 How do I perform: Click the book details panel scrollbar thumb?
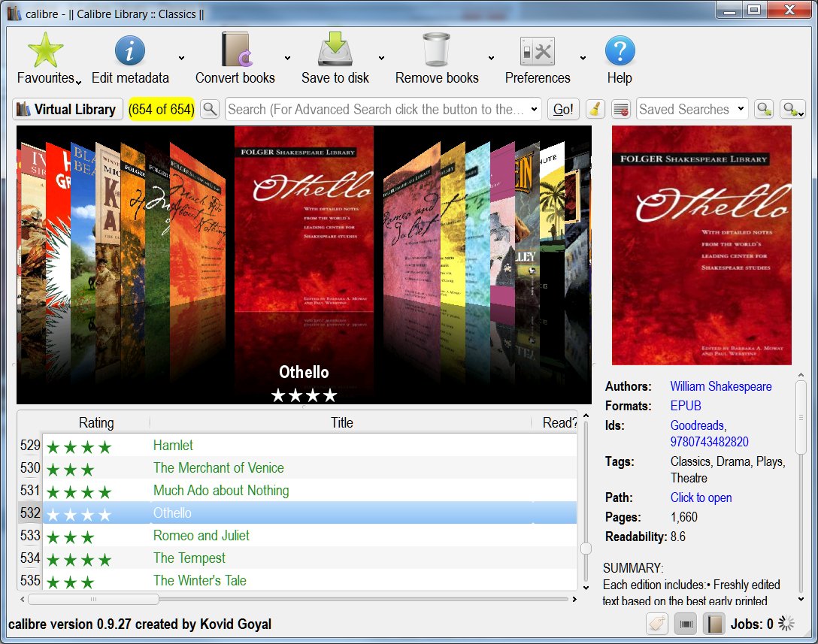pyautogui.click(x=801, y=417)
